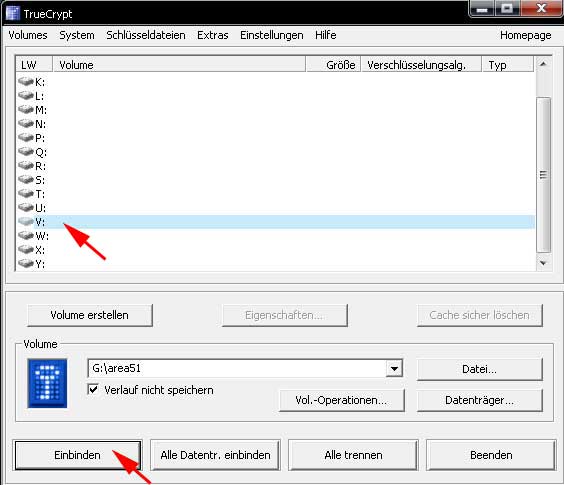Click the TrueCrypt title bar icon
The image size is (564, 485).
pyautogui.click(x=13, y=14)
